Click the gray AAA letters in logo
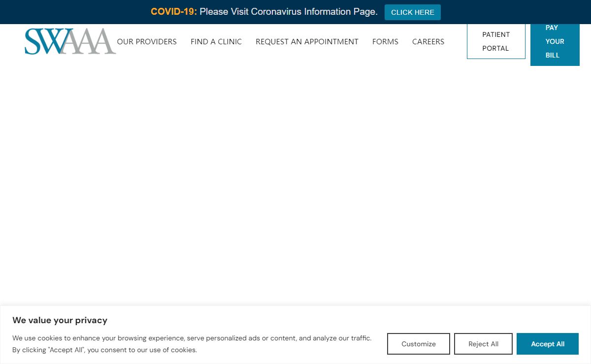Screen dimensions: 591x364 94,42
